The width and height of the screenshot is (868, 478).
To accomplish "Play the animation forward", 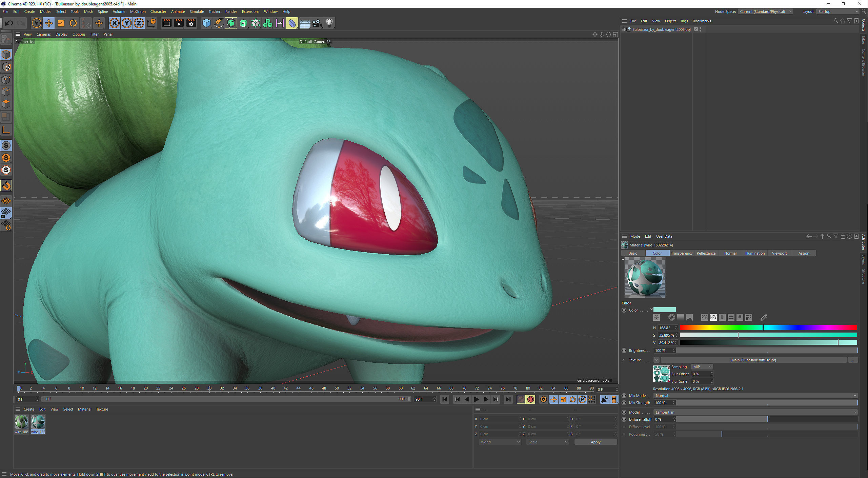I will point(477,399).
